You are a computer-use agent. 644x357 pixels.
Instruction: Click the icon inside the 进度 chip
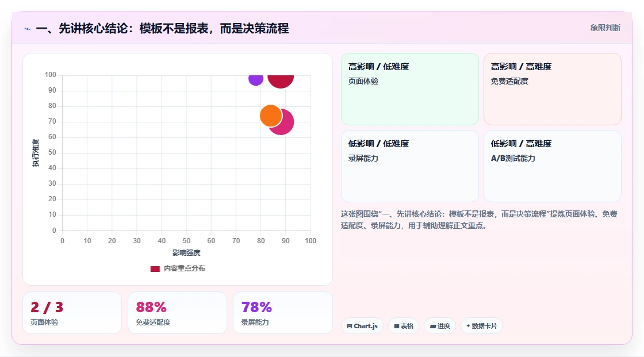click(x=433, y=326)
